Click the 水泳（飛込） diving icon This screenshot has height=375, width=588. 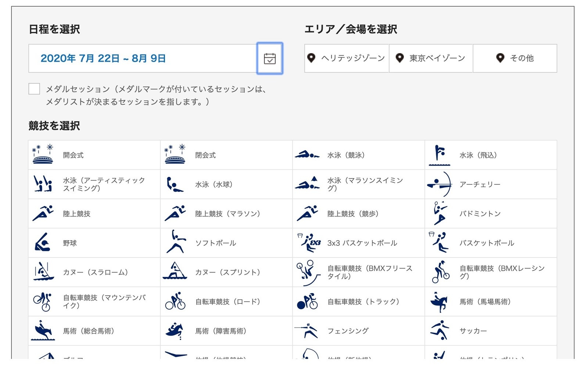click(440, 155)
